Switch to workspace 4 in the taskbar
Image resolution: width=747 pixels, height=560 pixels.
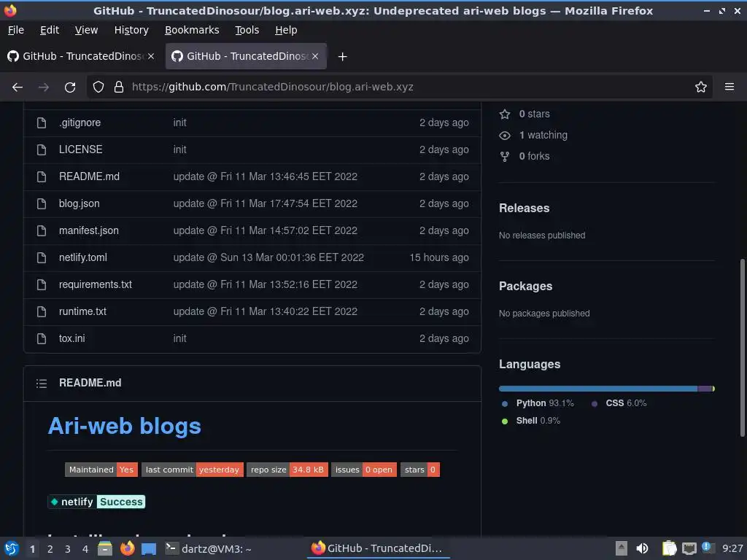click(x=85, y=549)
